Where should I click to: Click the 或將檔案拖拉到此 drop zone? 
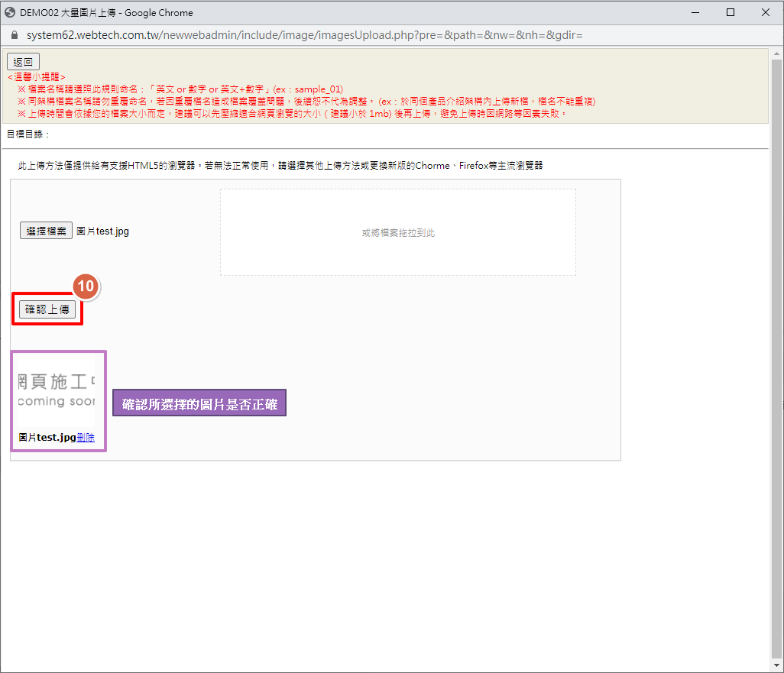pyautogui.click(x=398, y=232)
